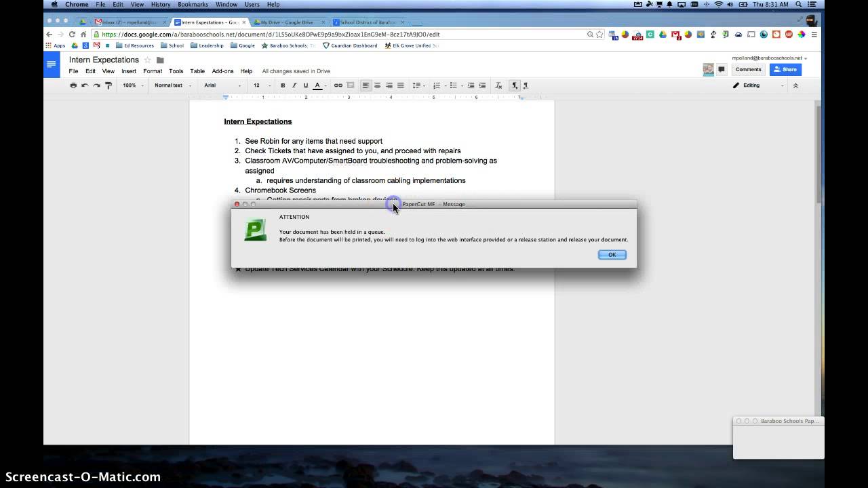Bookmark this page with star icon

click(x=599, y=35)
